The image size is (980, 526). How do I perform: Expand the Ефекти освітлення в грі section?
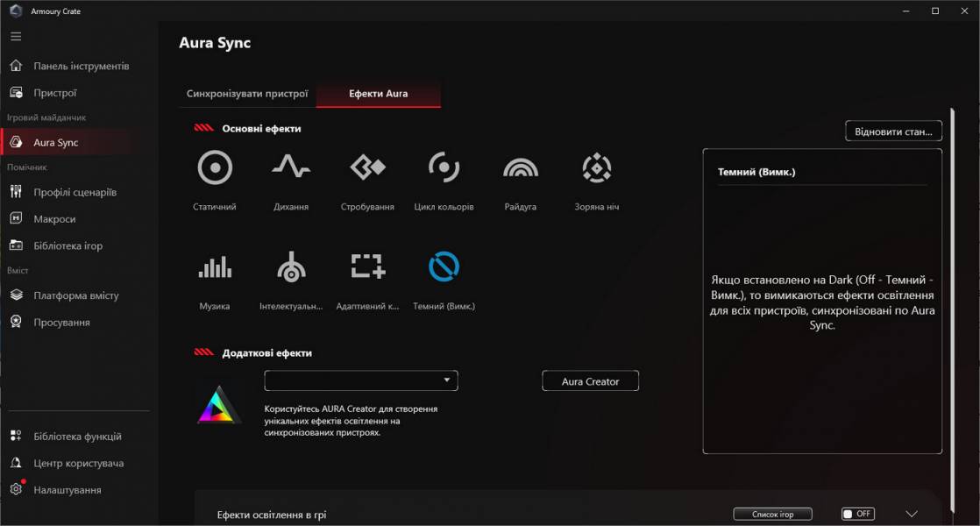click(912, 514)
